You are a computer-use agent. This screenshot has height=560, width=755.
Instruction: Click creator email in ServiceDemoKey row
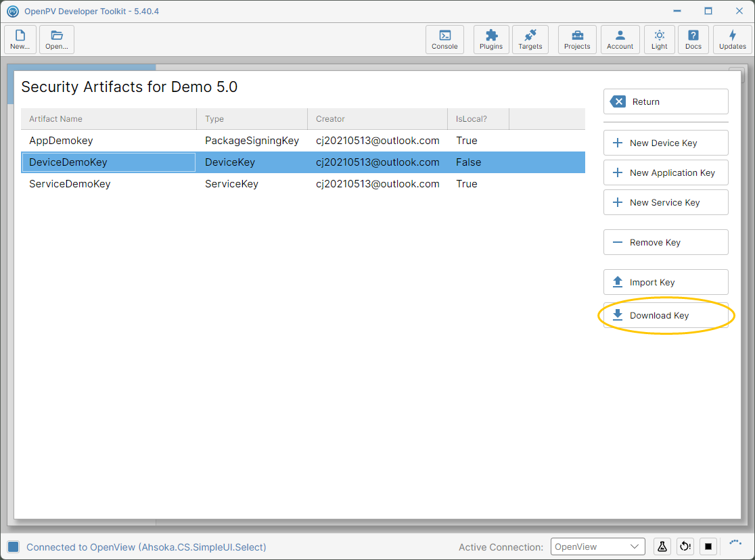(377, 184)
